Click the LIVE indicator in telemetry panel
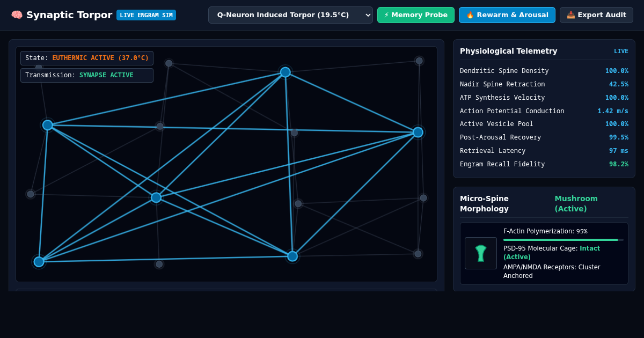The image size is (644, 338). tap(621, 52)
